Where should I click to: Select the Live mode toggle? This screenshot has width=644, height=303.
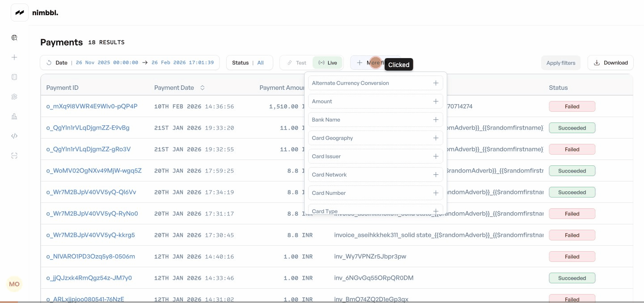[x=327, y=63]
